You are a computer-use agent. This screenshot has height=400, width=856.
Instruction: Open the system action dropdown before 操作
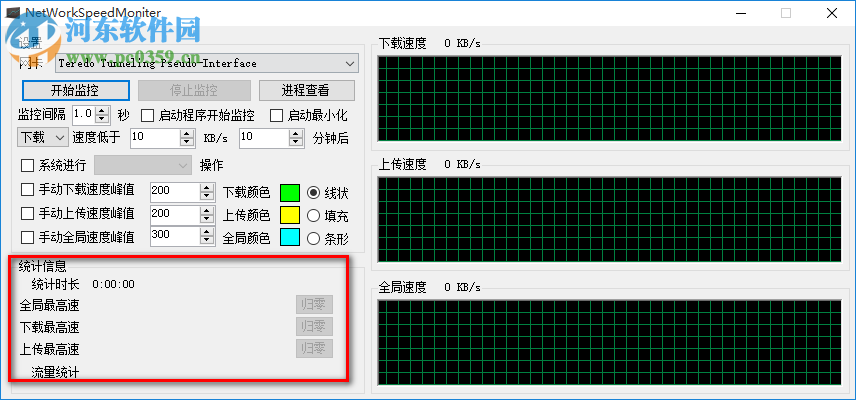(x=143, y=165)
